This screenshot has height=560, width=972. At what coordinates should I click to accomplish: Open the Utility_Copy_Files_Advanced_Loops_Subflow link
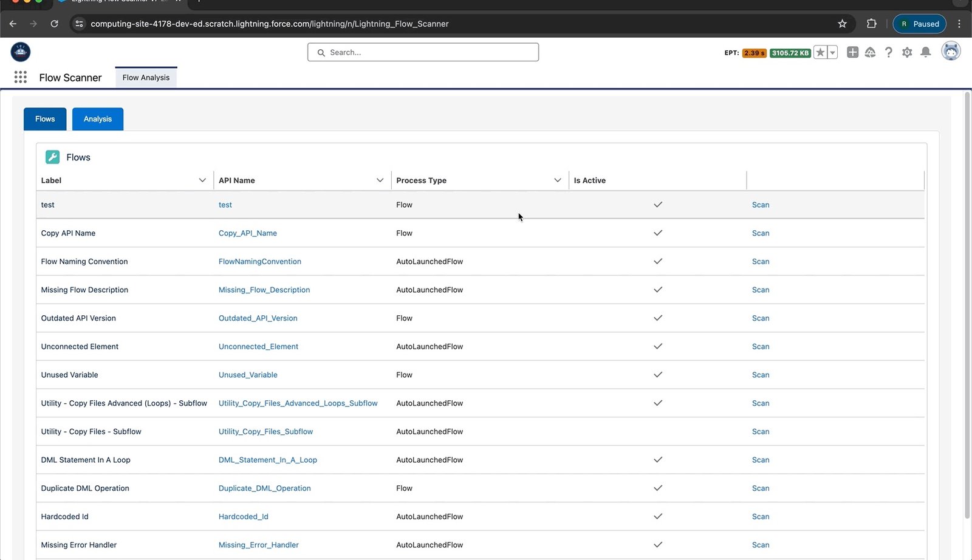(298, 403)
